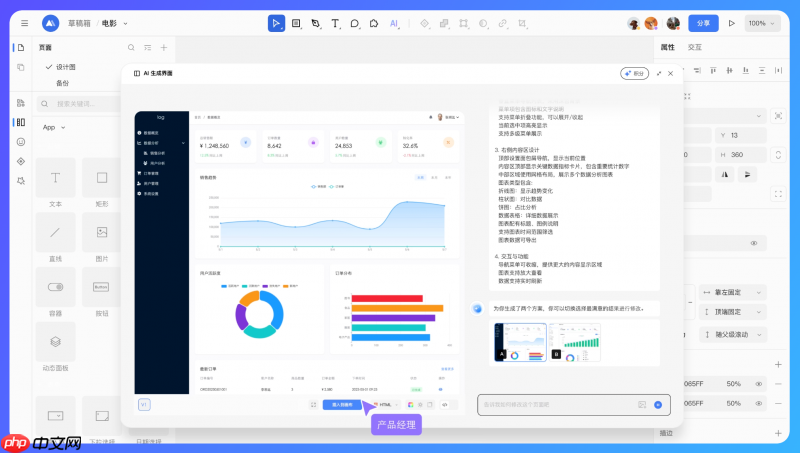
Task: Select the component plugin tool
Action: (374, 23)
